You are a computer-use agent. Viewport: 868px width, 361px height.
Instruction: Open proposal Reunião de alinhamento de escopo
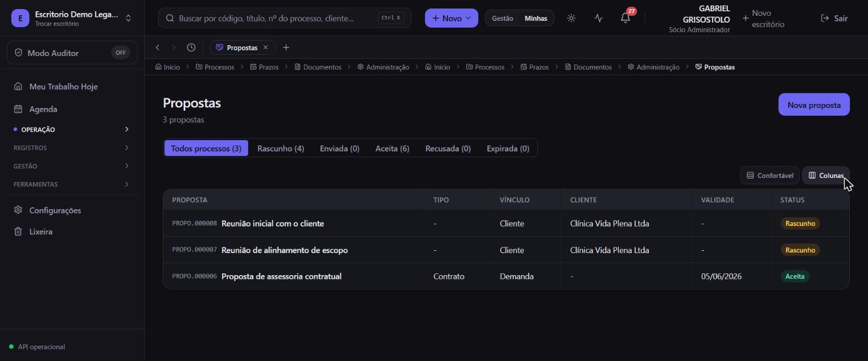pos(285,250)
